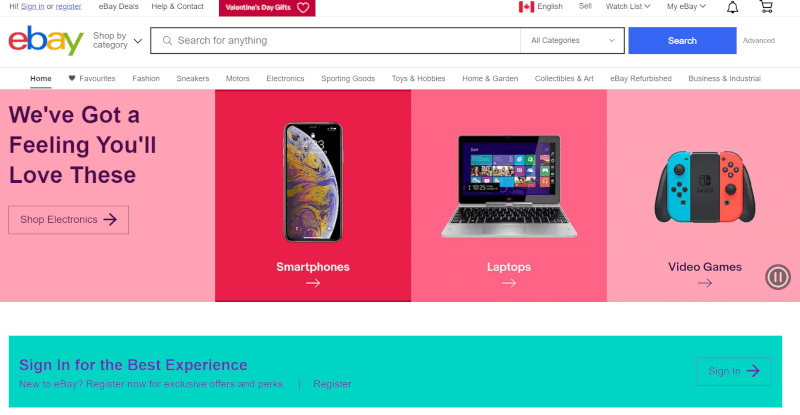Click the Register link in teal banner

pyautogui.click(x=332, y=384)
